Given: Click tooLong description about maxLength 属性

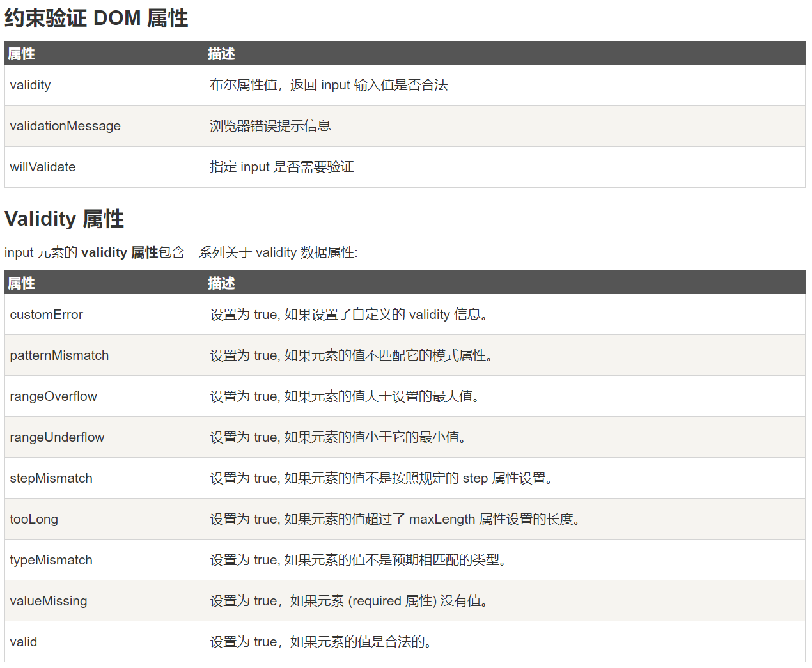Looking at the screenshot, I should click(x=395, y=519).
